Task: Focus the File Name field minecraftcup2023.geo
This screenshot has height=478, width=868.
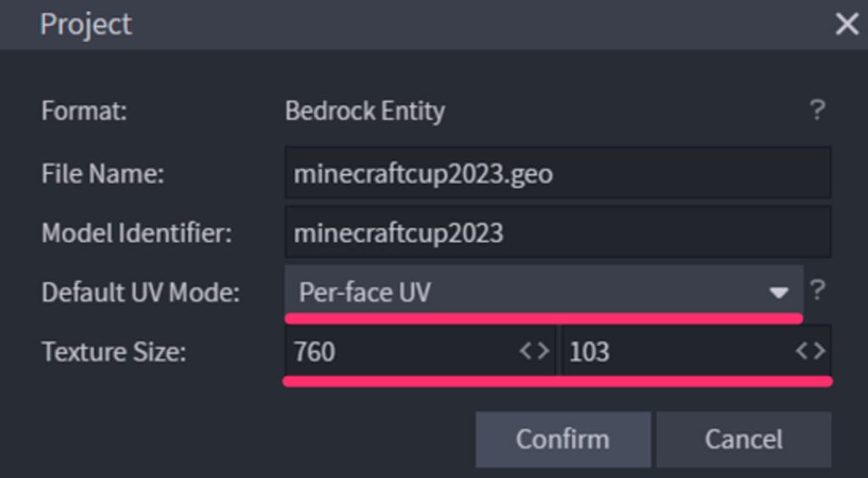Action: click(x=557, y=174)
